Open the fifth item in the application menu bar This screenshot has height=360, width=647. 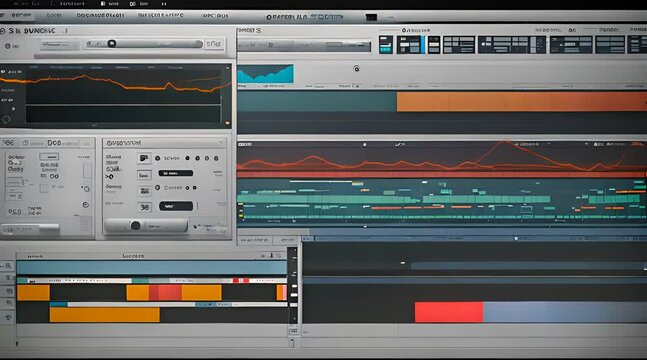pos(215,16)
